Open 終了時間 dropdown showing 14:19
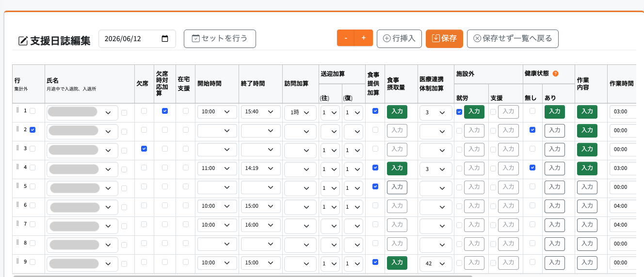644x277 pixels. point(261,169)
